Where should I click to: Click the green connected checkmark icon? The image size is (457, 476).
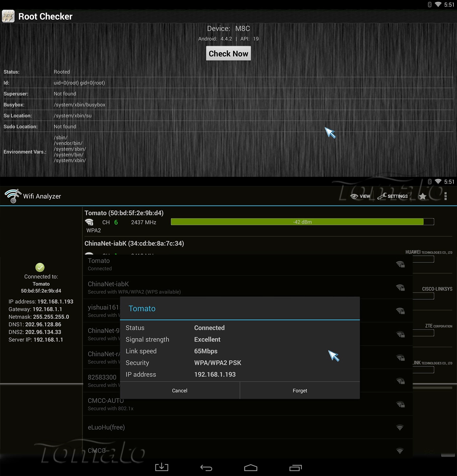click(x=40, y=267)
